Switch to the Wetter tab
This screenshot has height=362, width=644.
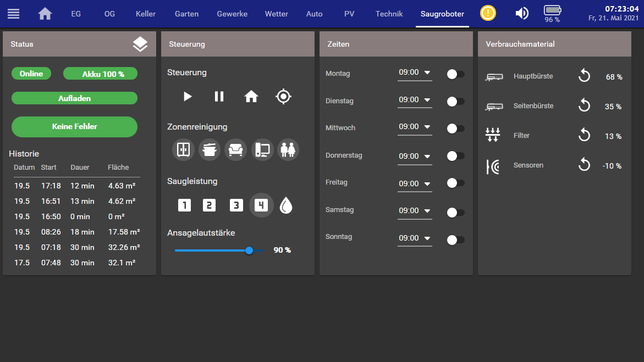click(x=276, y=14)
